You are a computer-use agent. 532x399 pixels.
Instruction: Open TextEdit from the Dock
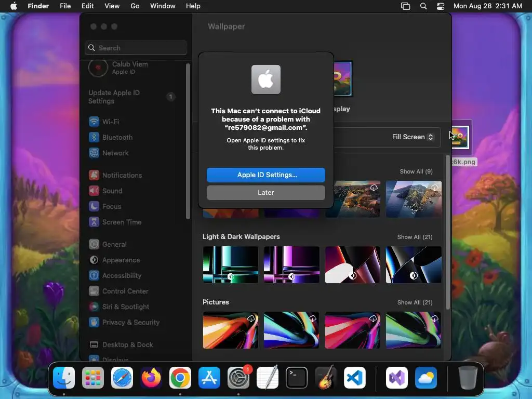[268, 378]
